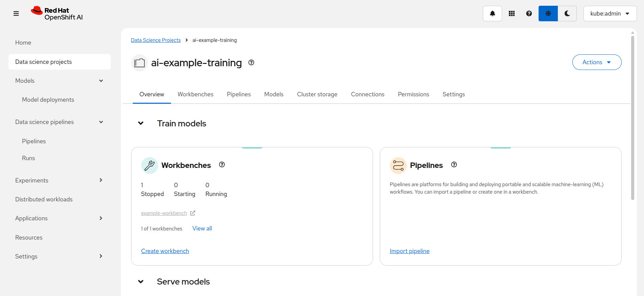Viewport: 644px width, 296px height.
Task: Open Resources in sidebar
Action: pos(59,238)
